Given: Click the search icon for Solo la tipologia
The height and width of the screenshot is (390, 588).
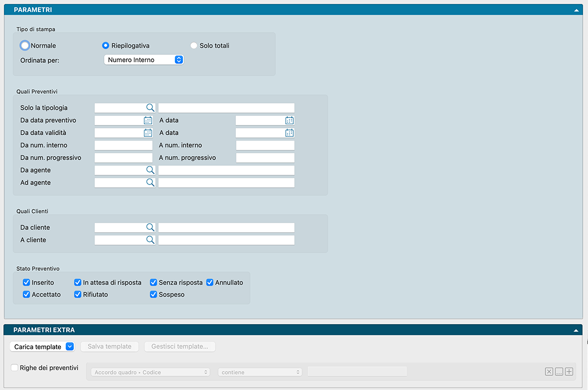Looking at the screenshot, I should tap(150, 108).
